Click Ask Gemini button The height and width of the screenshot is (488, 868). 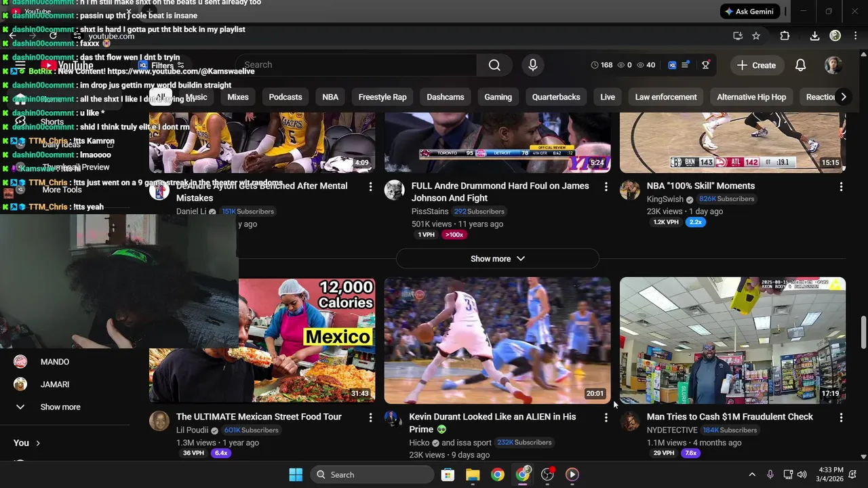tap(751, 12)
